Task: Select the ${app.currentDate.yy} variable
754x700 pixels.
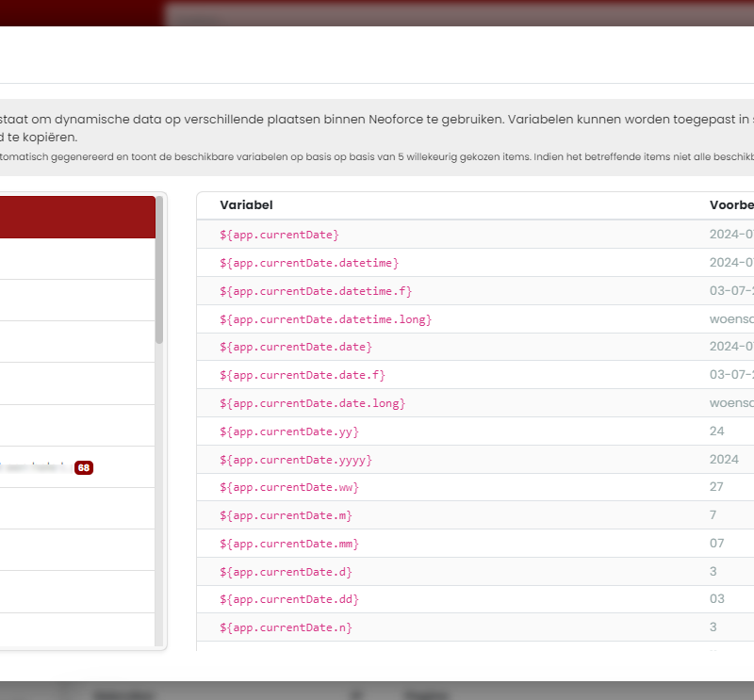Action: pyautogui.click(x=289, y=431)
